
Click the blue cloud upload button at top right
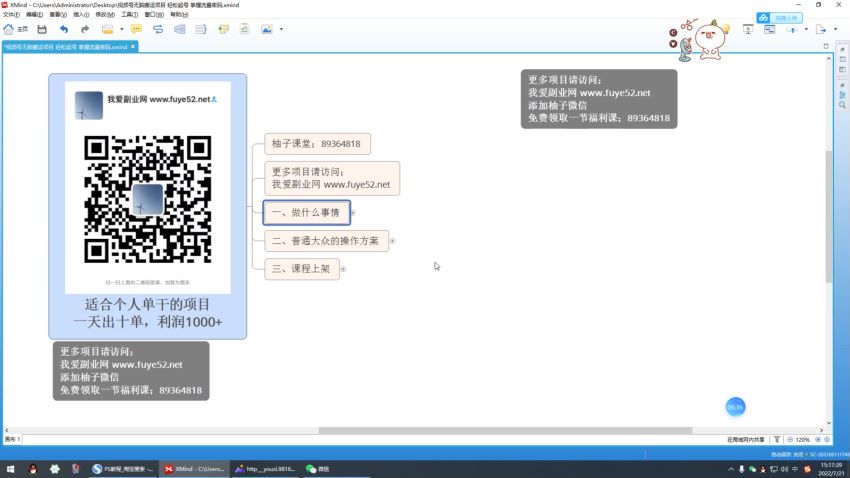779,18
